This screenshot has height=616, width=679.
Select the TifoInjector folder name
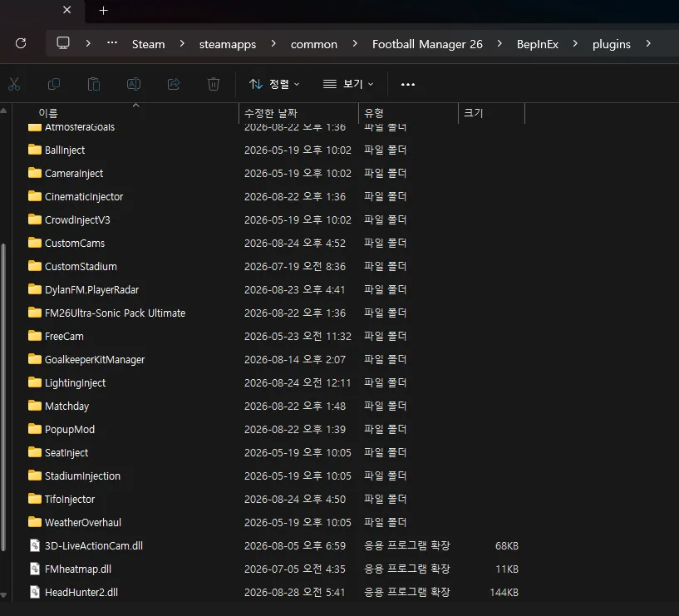tap(69, 500)
